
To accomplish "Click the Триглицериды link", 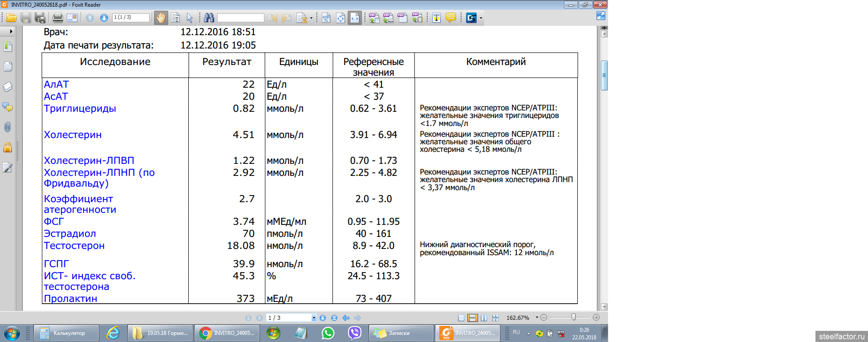I will 80,108.
